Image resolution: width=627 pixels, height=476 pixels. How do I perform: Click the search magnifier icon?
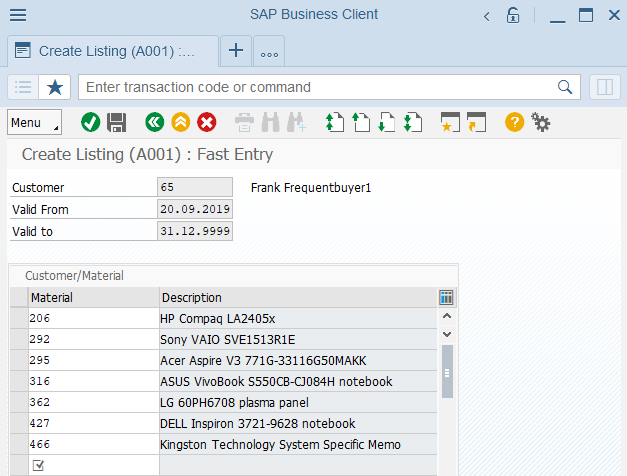coord(565,87)
